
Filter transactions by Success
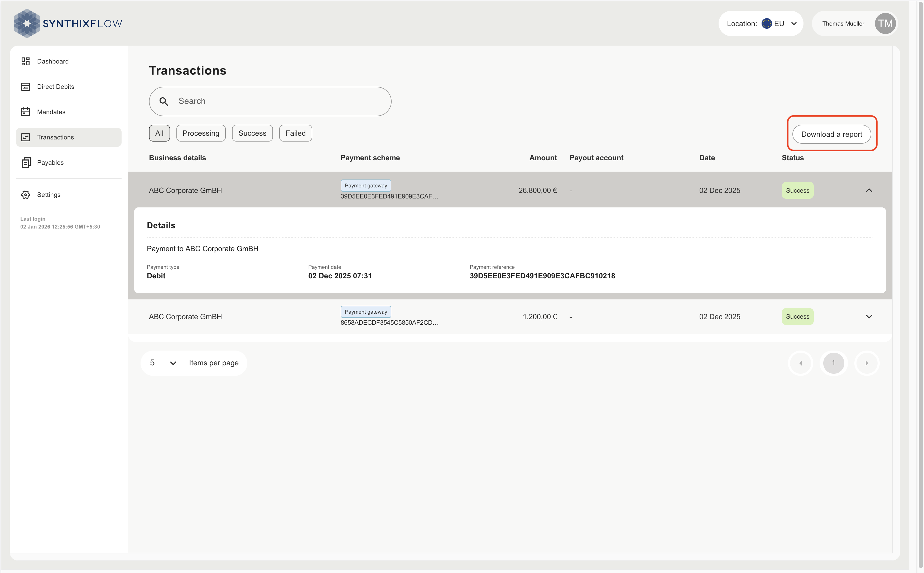(x=252, y=133)
